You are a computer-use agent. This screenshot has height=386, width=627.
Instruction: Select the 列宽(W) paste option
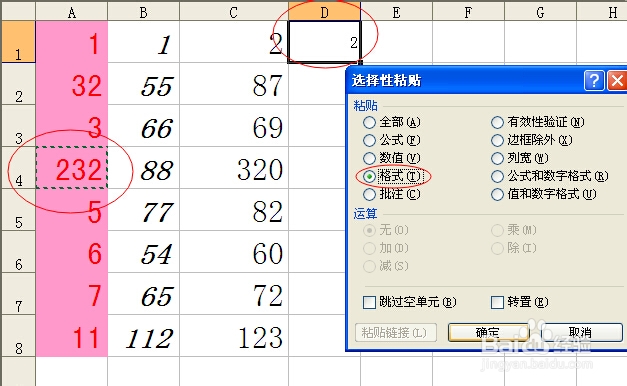coord(520,158)
